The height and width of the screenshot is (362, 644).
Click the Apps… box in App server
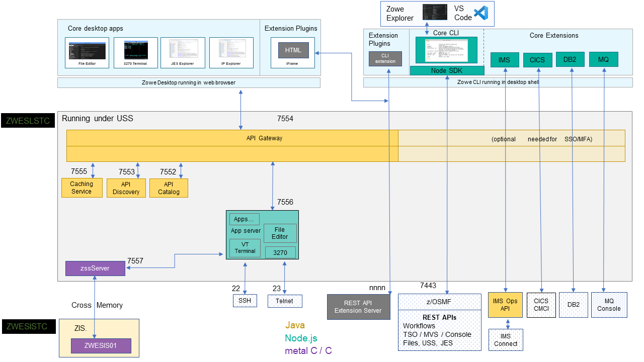[x=245, y=219]
